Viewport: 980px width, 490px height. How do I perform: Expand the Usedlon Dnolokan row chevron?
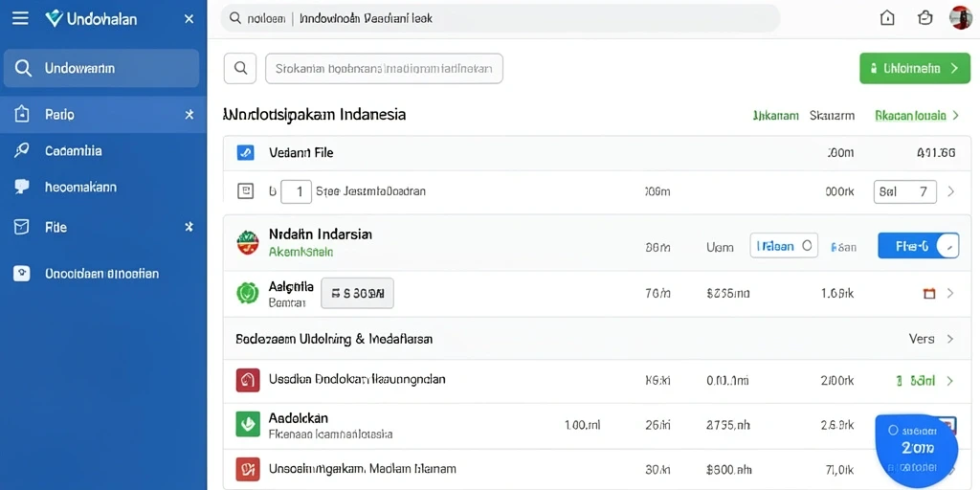(x=950, y=380)
